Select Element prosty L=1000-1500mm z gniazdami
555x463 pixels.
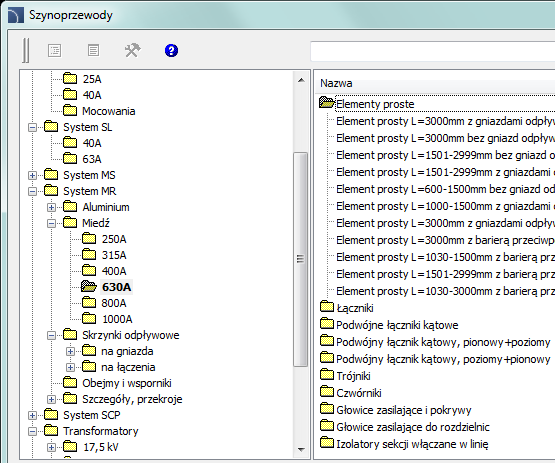pos(445,206)
